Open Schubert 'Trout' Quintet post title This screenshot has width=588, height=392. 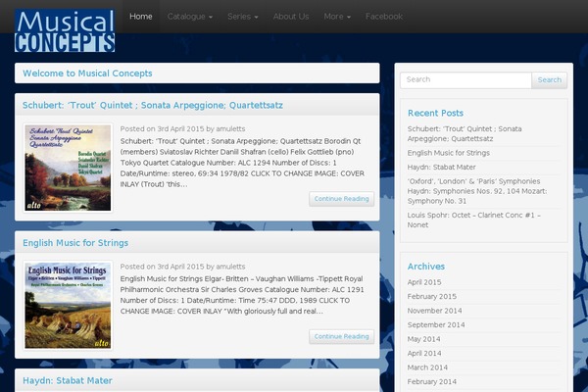pos(153,105)
